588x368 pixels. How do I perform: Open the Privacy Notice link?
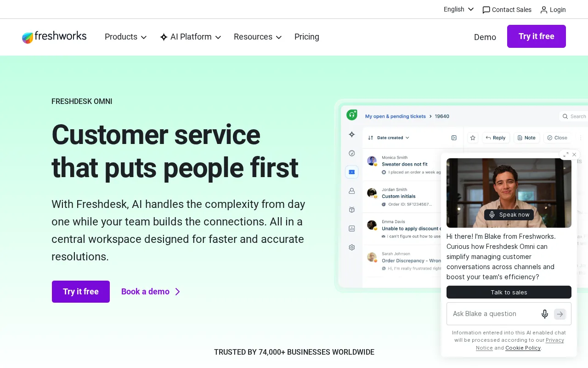520,344
